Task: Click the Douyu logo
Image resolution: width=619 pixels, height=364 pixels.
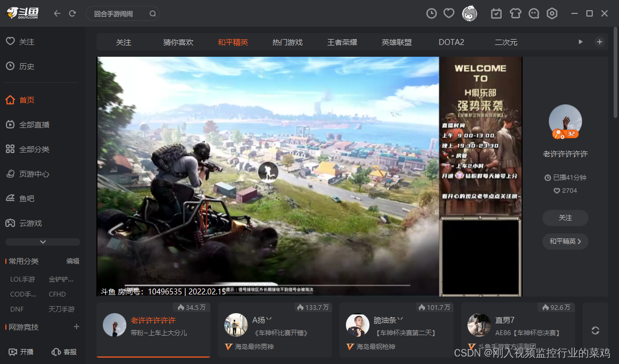Action: coord(23,13)
